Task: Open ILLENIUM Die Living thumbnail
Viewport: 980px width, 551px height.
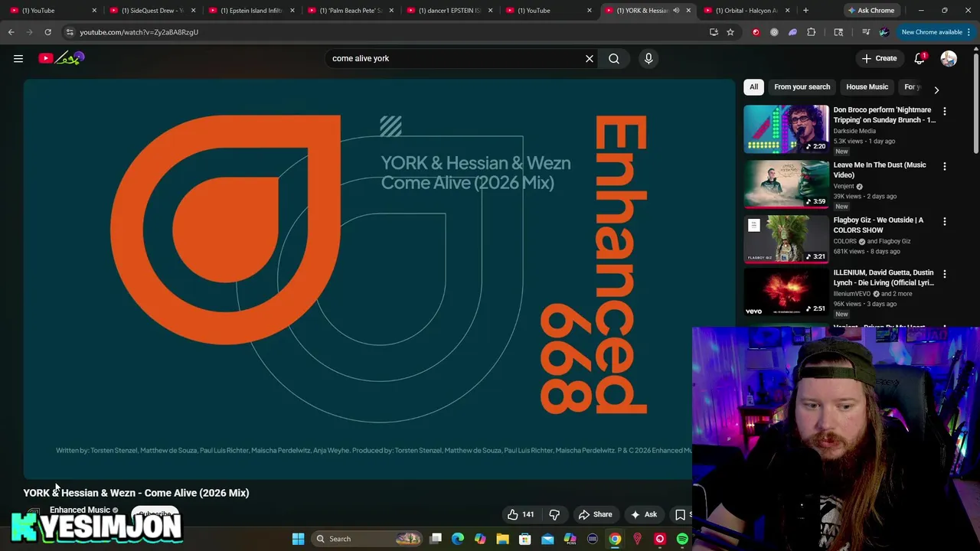Action: click(786, 291)
